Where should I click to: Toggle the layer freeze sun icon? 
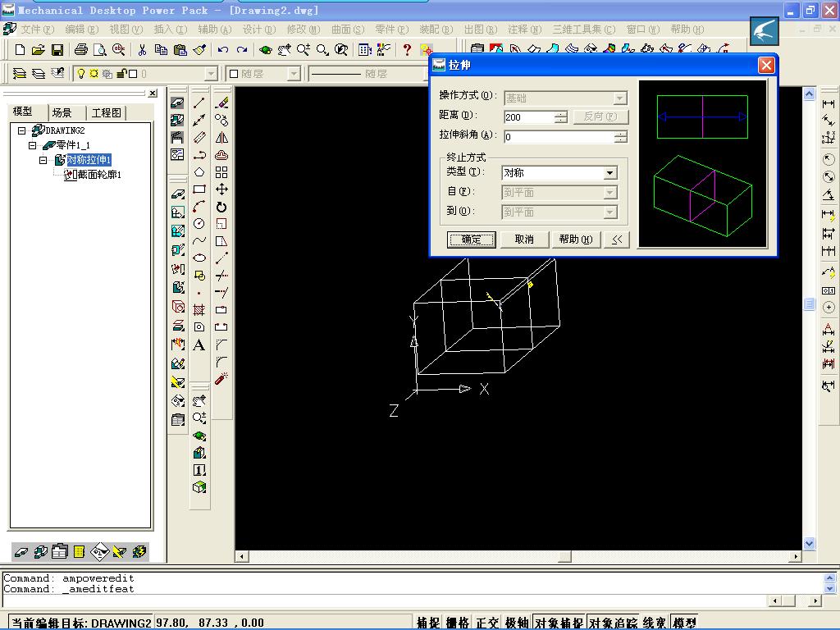[x=94, y=73]
